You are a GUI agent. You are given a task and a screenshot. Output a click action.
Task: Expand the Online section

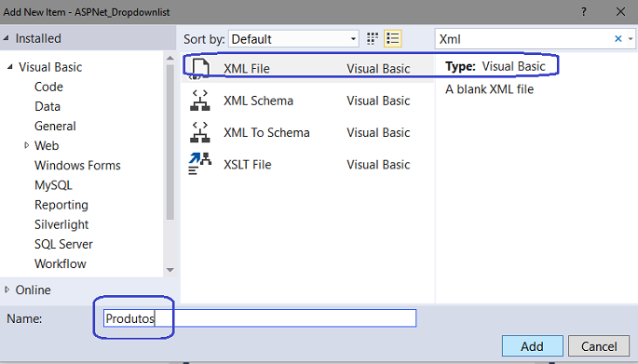point(7,290)
